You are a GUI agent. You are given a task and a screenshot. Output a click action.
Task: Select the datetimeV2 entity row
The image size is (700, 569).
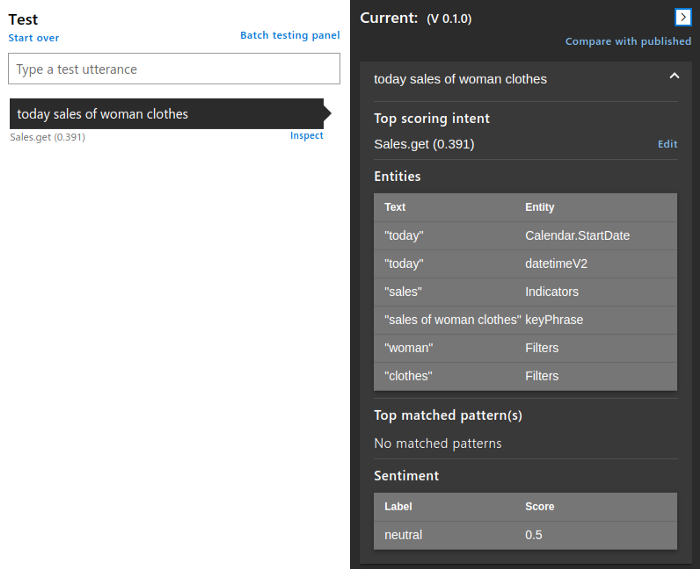point(525,264)
